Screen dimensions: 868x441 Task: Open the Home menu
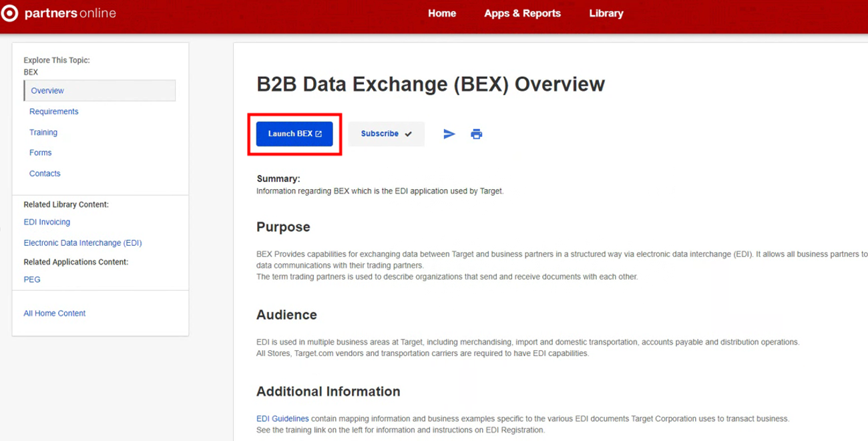tap(441, 13)
